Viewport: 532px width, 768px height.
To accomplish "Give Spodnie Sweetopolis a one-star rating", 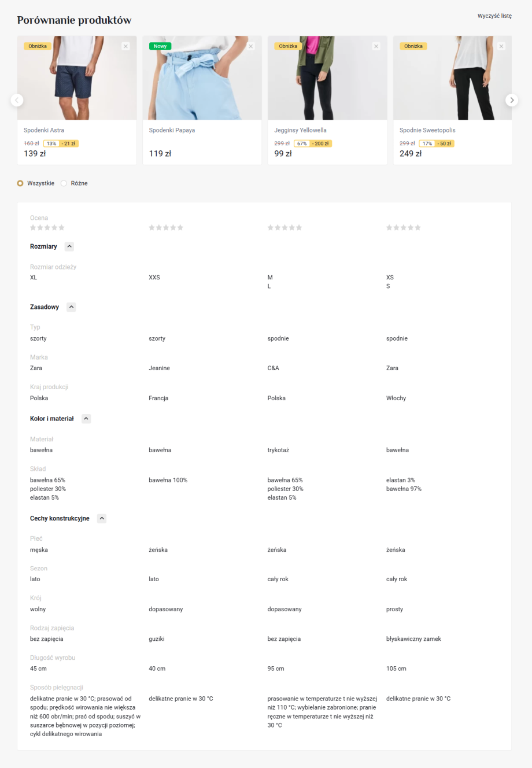I will (x=389, y=228).
